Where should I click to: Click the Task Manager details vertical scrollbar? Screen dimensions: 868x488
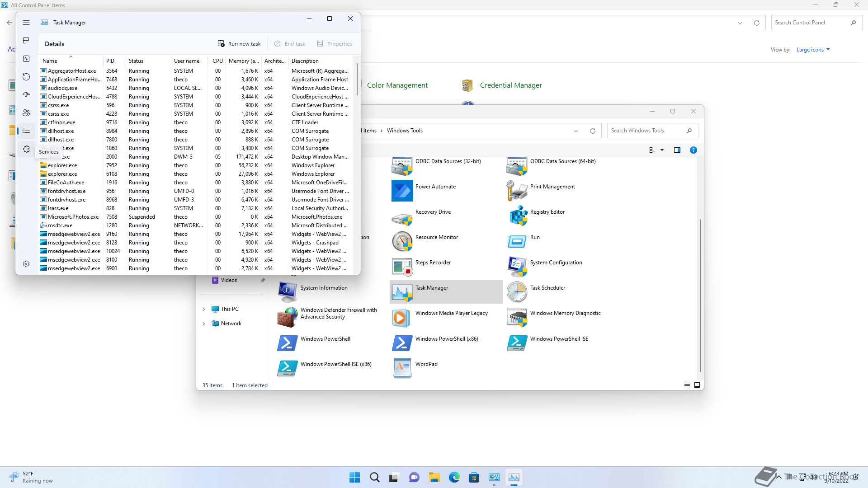pos(357,80)
